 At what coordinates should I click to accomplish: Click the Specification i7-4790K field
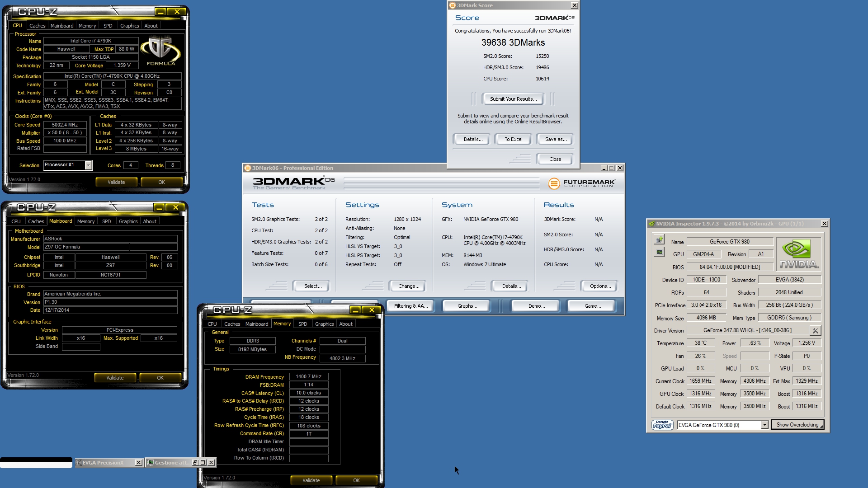click(112, 76)
